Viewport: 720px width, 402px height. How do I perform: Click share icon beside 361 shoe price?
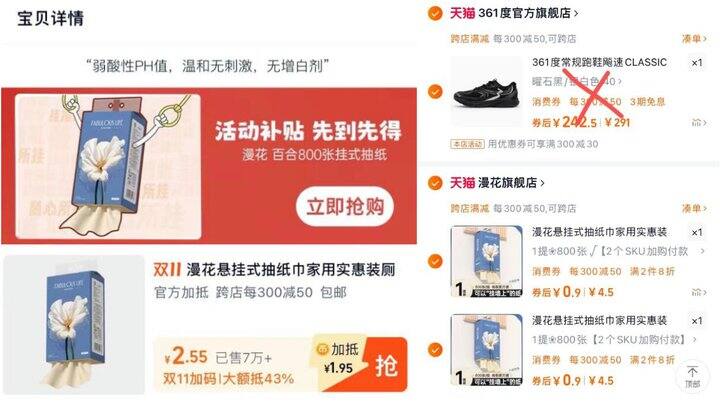point(698,123)
